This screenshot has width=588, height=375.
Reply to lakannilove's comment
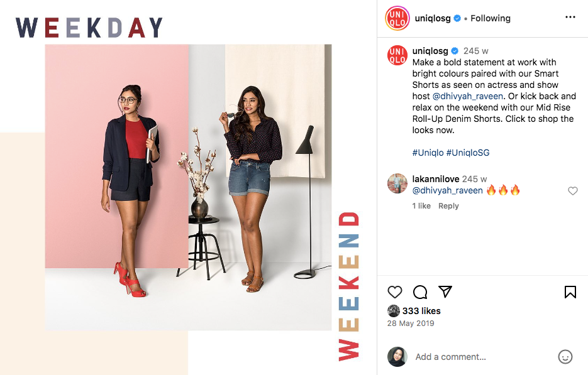pos(448,206)
